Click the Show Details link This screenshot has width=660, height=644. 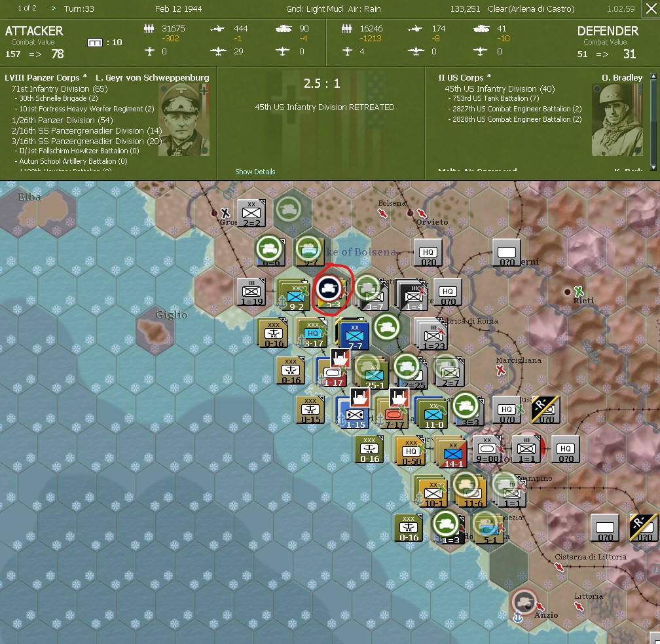tap(255, 172)
